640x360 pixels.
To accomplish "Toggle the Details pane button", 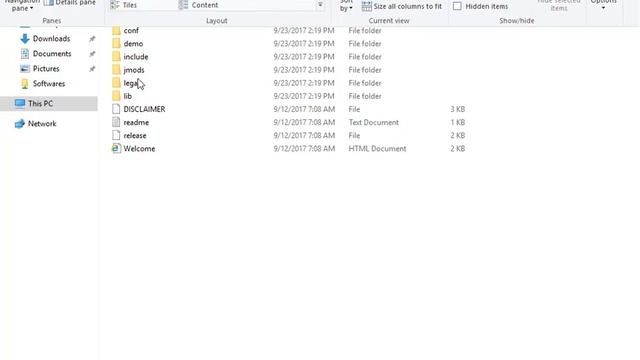I will point(69,3).
